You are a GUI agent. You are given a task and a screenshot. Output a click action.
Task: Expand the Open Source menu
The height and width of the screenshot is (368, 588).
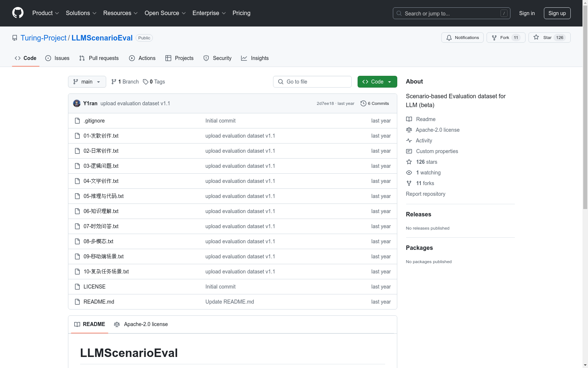[165, 13]
